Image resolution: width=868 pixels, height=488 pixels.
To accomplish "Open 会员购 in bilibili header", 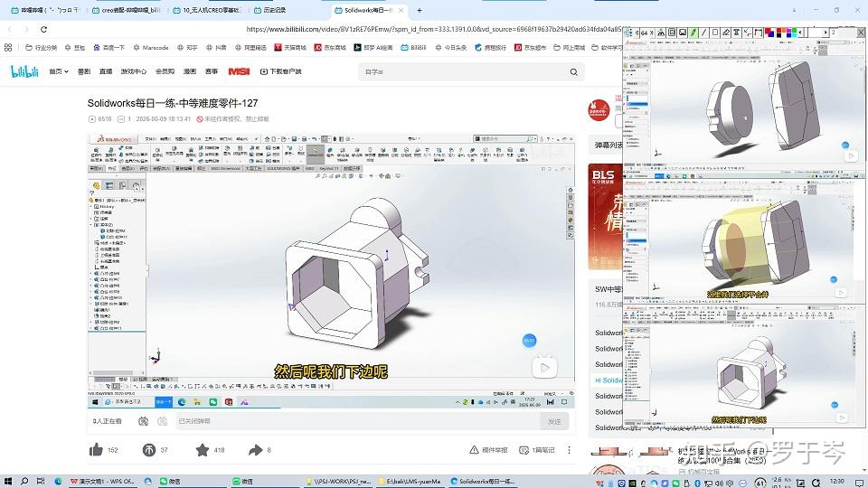I will (165, 71).
